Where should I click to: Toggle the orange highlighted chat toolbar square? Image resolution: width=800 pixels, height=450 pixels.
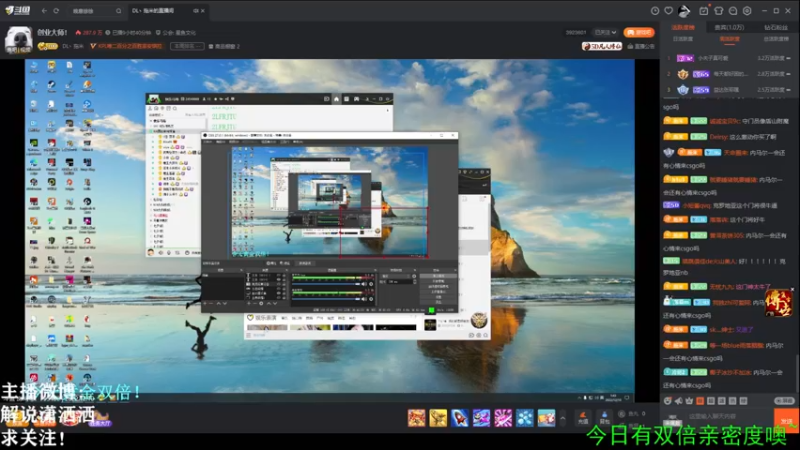tap(700, 401)
